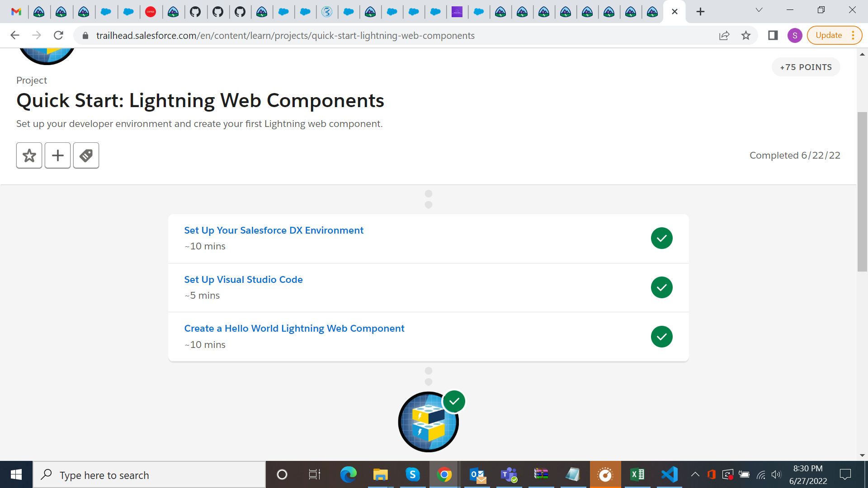Open the browser side panel icon
868x488 pixels.
tap(773, 35)
